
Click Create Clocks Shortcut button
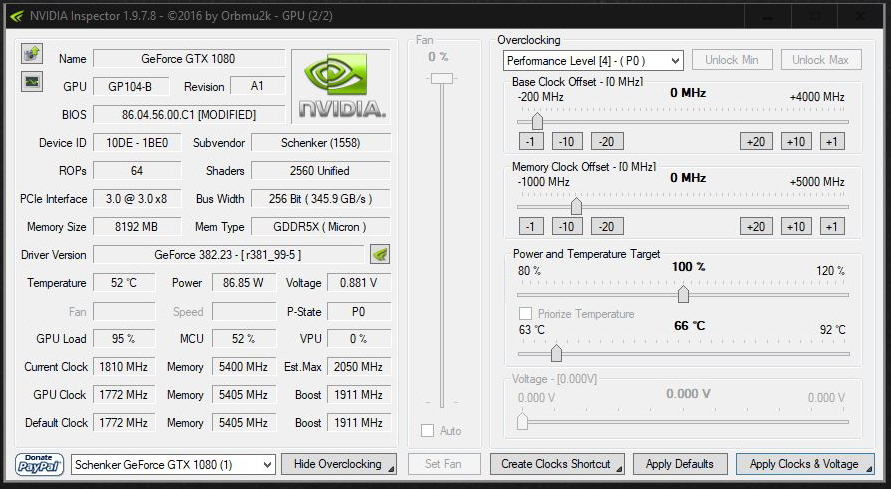click(557, 464)
